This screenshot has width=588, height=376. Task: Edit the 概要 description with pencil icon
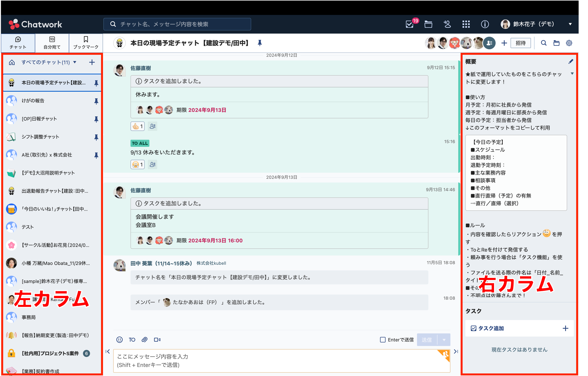[x=571, y=62]
